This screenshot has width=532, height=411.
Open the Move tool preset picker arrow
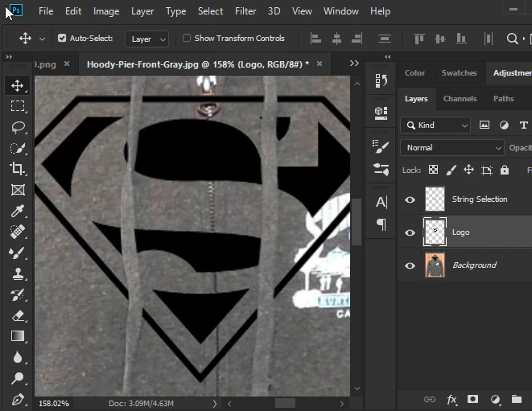click(42, 39)
